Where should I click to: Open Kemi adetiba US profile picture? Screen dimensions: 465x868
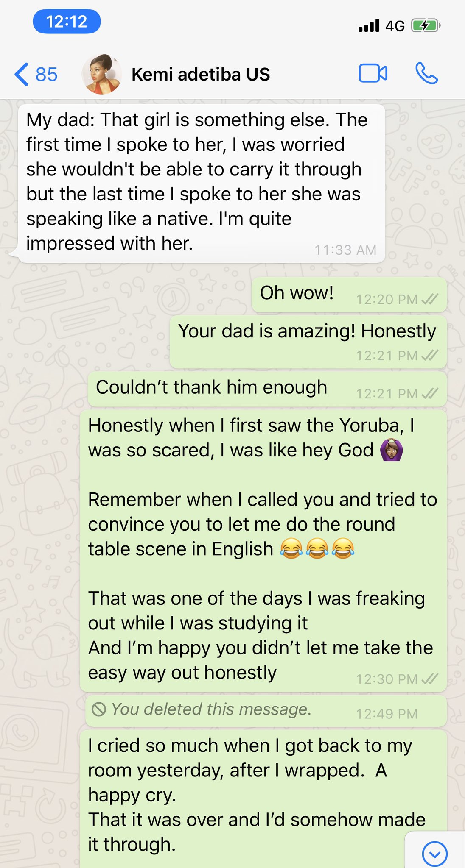pos(102,74)
